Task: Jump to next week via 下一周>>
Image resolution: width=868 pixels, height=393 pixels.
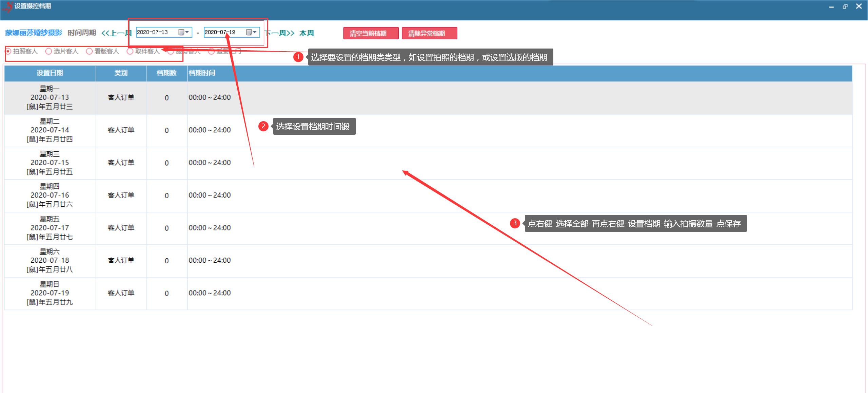Action: 280,33
